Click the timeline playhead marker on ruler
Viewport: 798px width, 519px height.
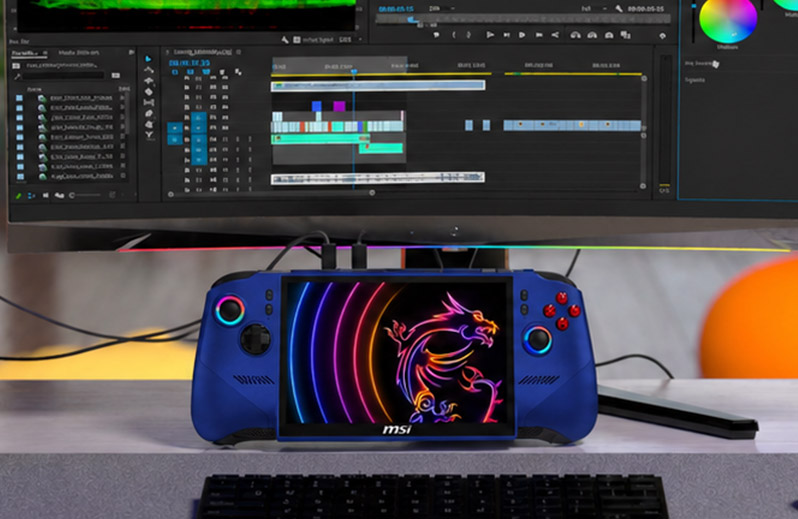354,71
